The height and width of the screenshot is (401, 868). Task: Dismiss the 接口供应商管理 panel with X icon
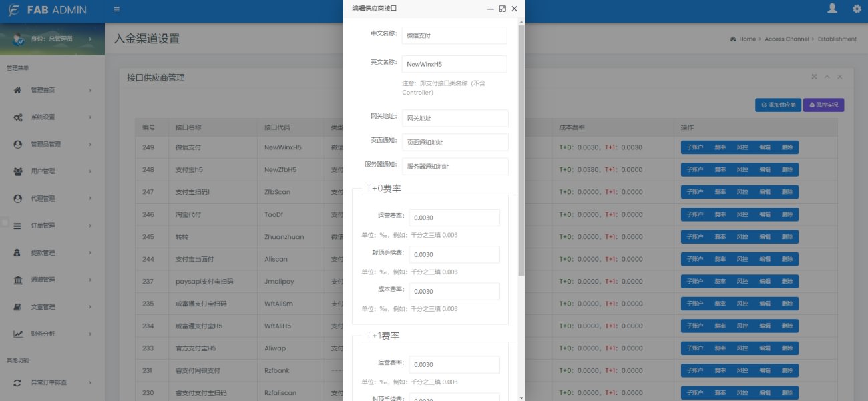pyautogui.click(x=840, y=77)
